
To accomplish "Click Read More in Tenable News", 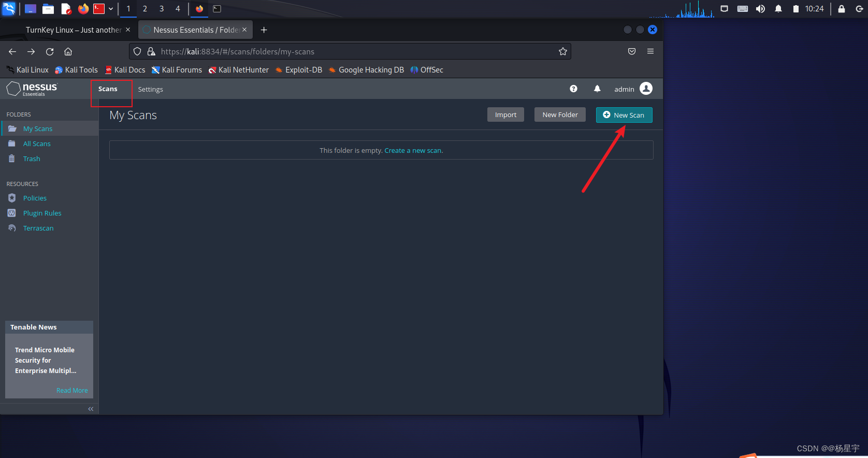I will pos(72,390).
